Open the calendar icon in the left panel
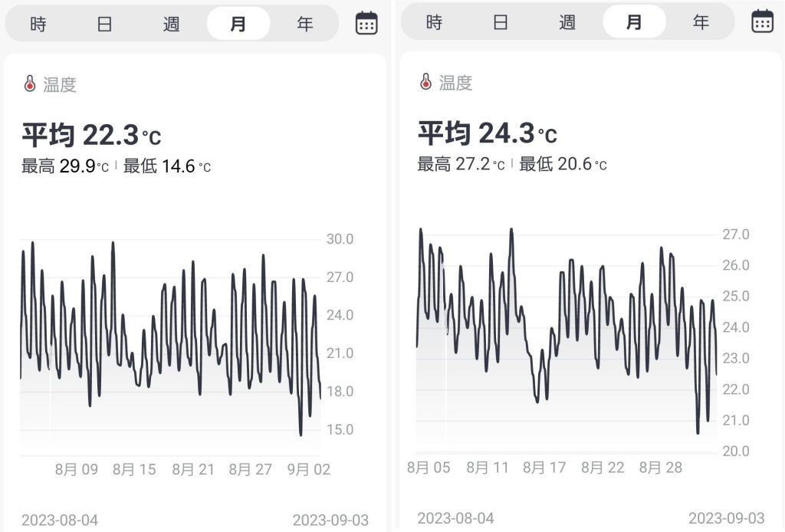 pyautogui.click(x=366, y=24)
